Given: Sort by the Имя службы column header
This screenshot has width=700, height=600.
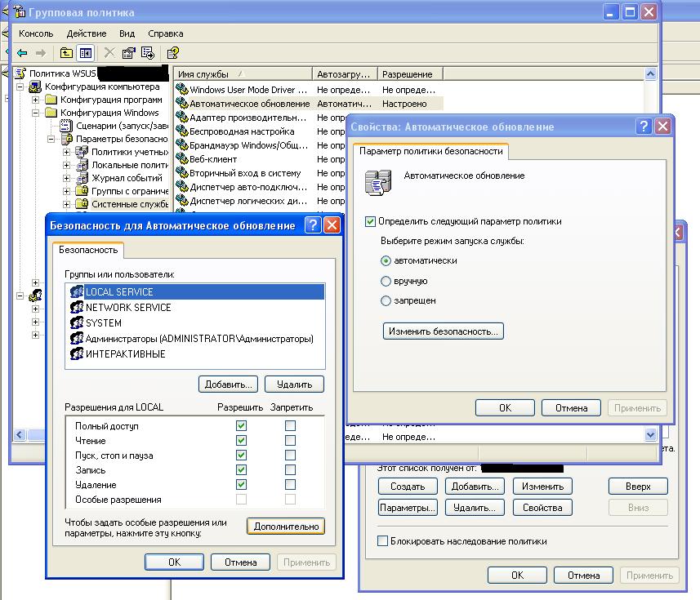Looking at the screenshot, I should click(x=243, y=74).
